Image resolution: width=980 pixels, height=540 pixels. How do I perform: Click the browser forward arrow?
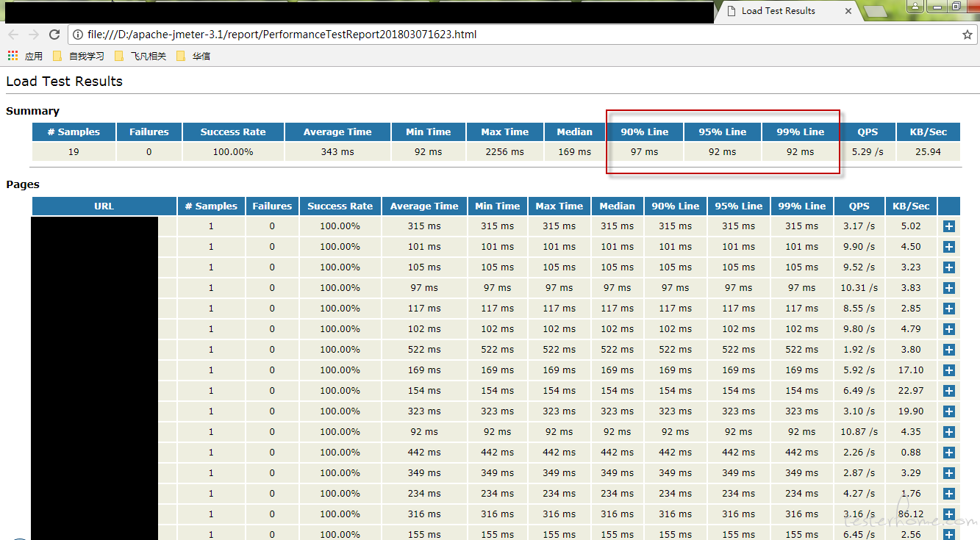click(x=34, y=35)
